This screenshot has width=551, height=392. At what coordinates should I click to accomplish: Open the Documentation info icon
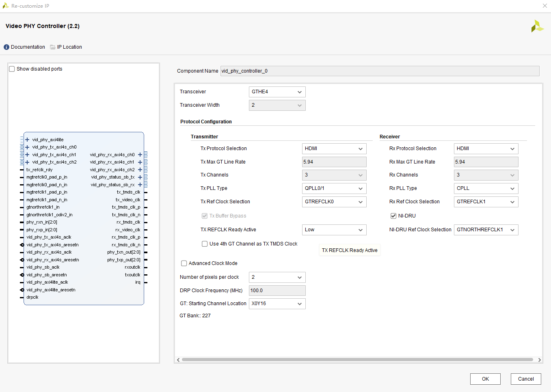[6, 47]
